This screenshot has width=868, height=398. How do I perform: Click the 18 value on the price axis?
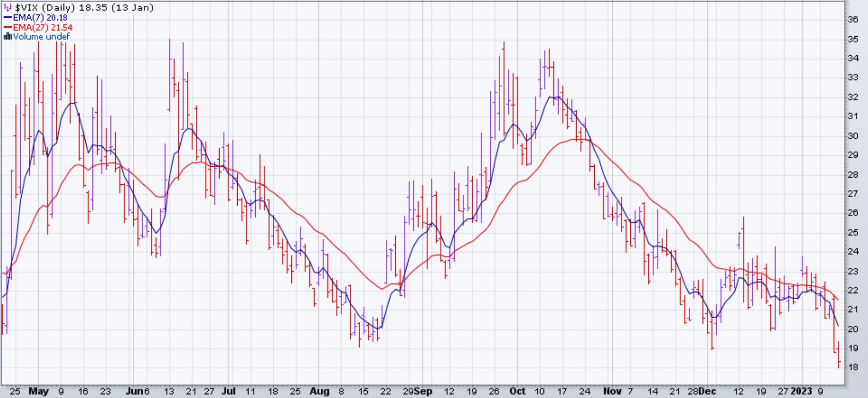point(853,368)
